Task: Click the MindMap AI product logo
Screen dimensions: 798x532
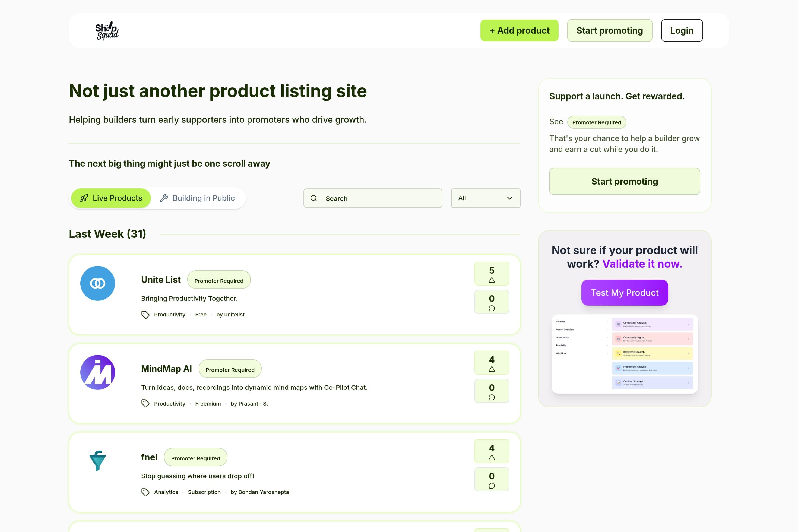Action: click(98, 372)
